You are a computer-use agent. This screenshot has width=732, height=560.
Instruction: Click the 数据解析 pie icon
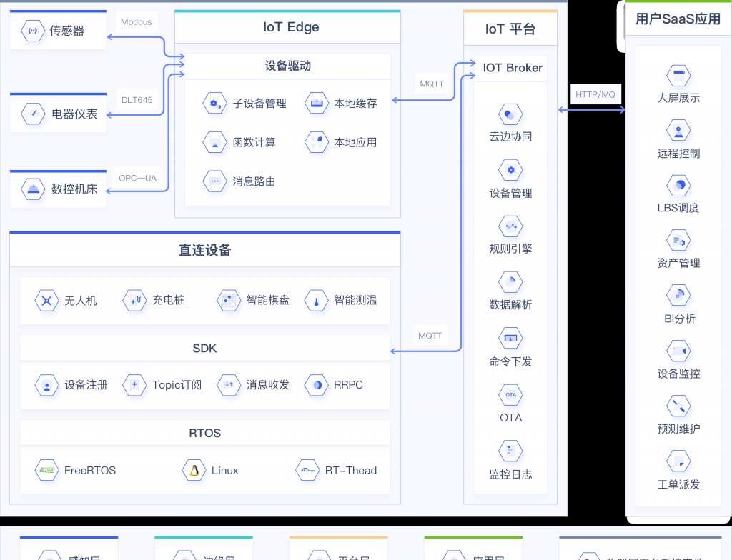pos(510,282)
